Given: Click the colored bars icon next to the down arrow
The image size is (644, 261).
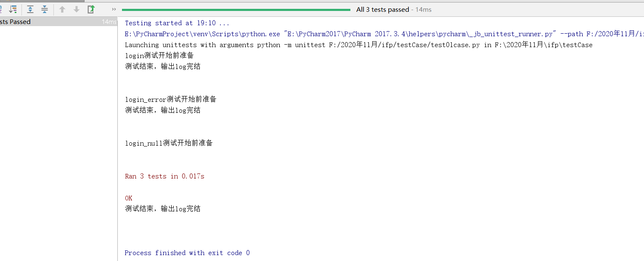Looking at the screenshot, I should pyautogui.click(x=13, y=9).
